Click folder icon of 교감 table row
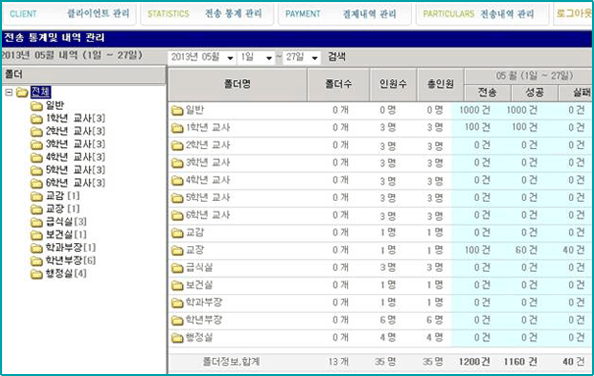 coord(177,233)
